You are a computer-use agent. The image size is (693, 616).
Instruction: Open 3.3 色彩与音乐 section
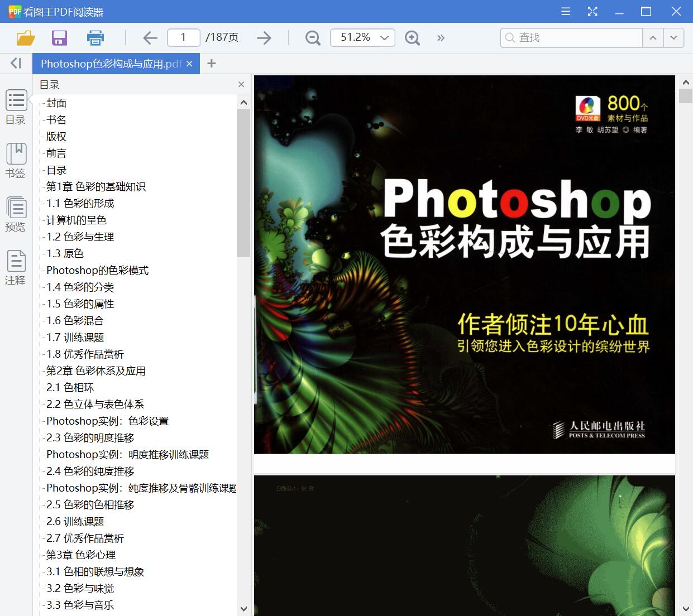click(x=80, y=605)
